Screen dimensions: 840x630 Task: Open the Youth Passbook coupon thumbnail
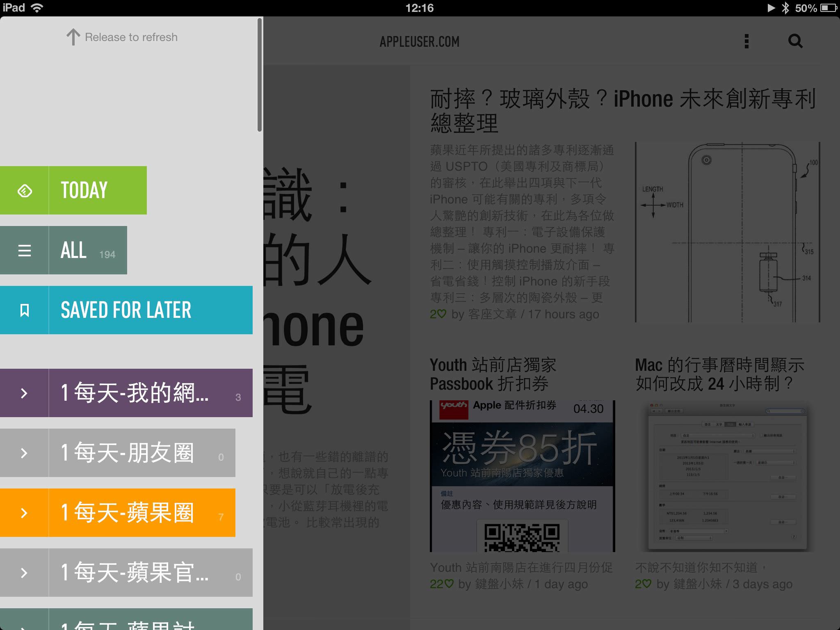coord(522,476)
